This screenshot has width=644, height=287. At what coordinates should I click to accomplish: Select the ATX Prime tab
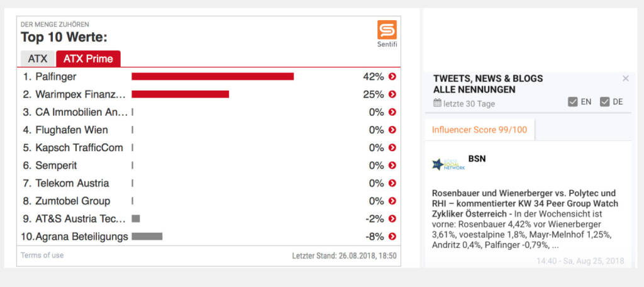(88, 59)
